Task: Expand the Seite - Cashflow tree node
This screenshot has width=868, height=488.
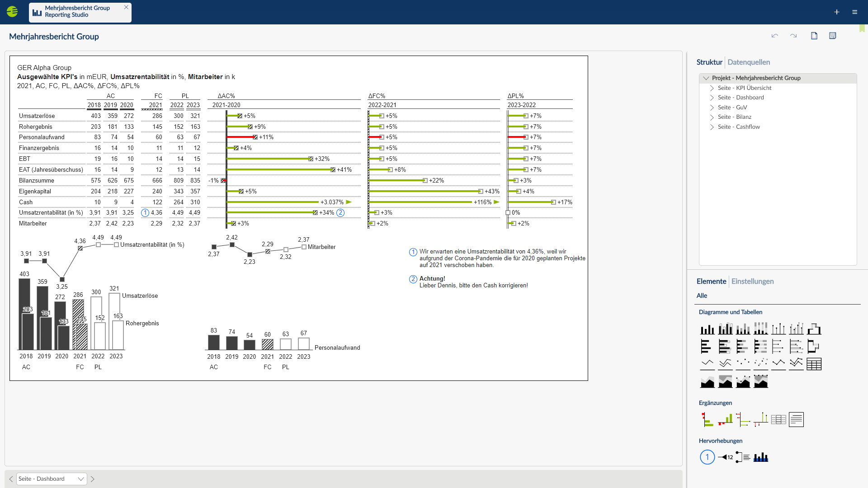Action: (712, 127)
